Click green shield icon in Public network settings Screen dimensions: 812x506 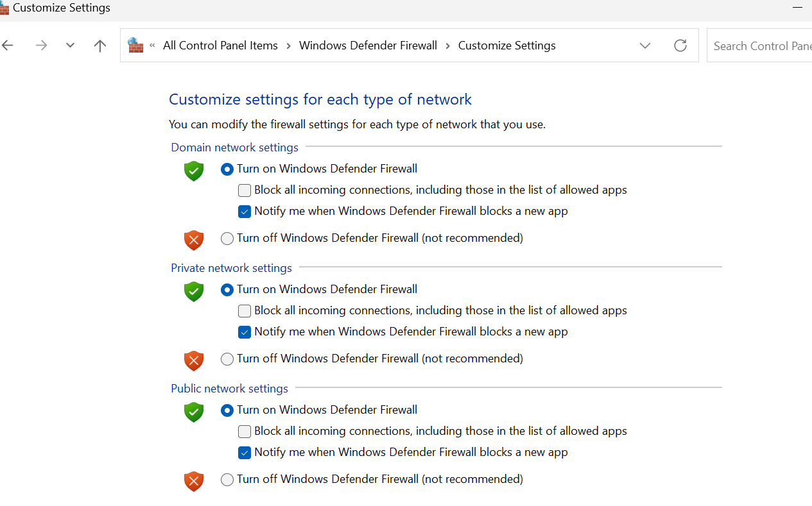click(x=194, y=412)
